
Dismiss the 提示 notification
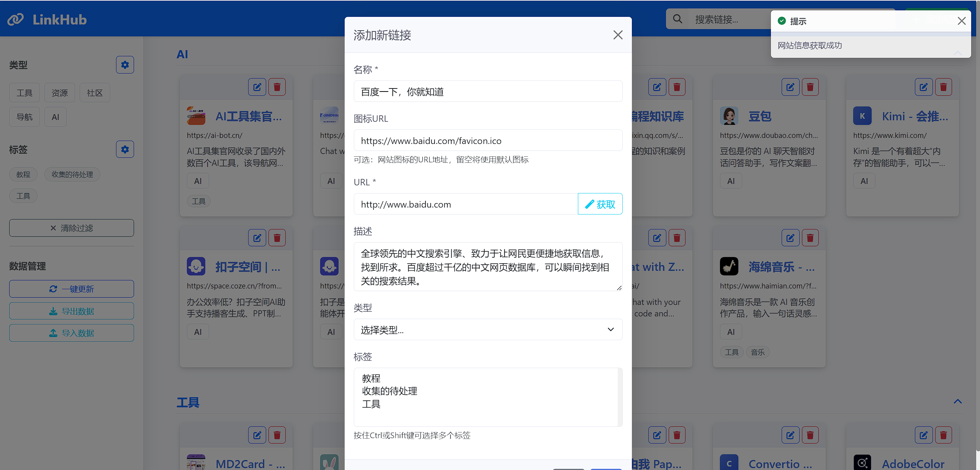coord(961,21)
